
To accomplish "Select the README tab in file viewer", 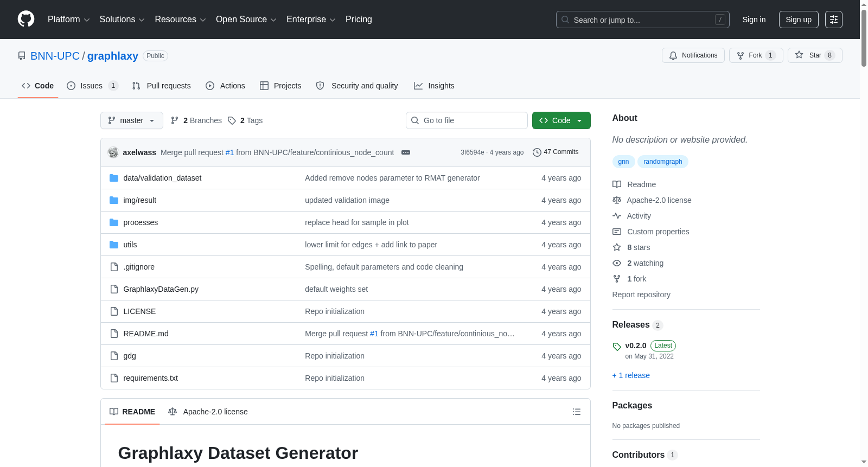I will (x=132, y=412).
